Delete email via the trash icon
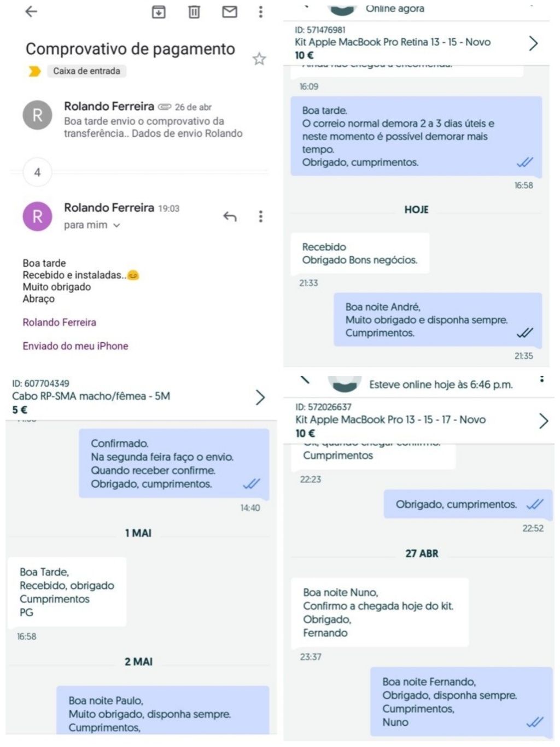 pos(194,11)
